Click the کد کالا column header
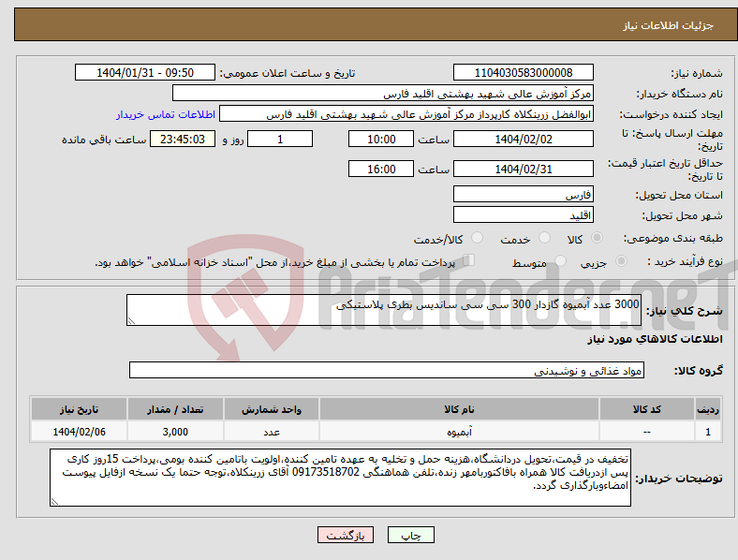The height and width of the screenshot is (560, 738). [x=647, y=409]
